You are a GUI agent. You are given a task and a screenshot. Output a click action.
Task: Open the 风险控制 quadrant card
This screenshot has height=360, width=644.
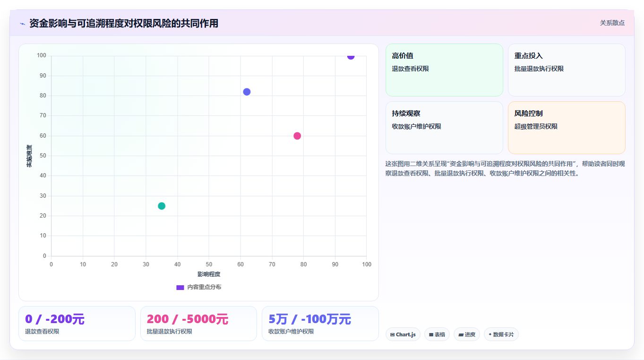pyautogui.click(x=567, y=128)
